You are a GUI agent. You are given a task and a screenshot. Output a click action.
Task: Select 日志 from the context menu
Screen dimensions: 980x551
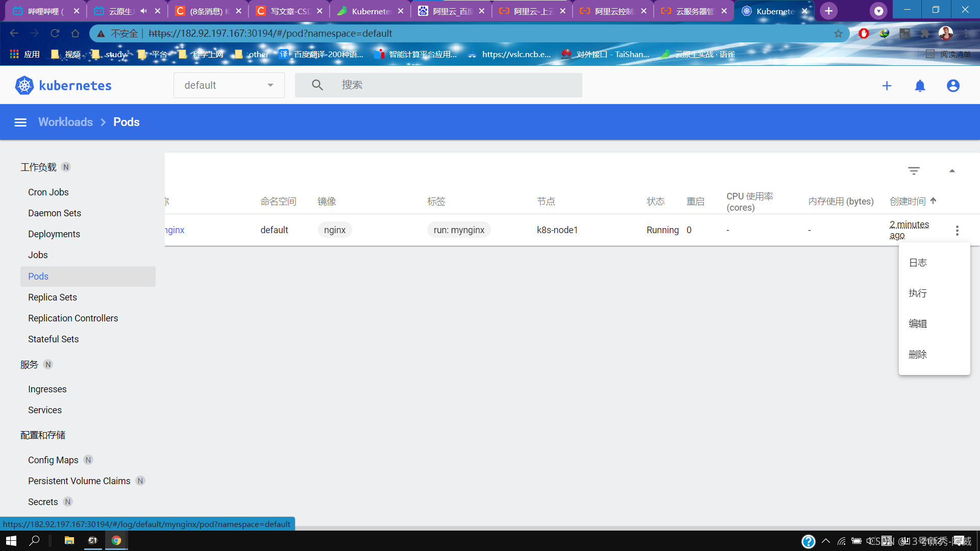[918, 263]
